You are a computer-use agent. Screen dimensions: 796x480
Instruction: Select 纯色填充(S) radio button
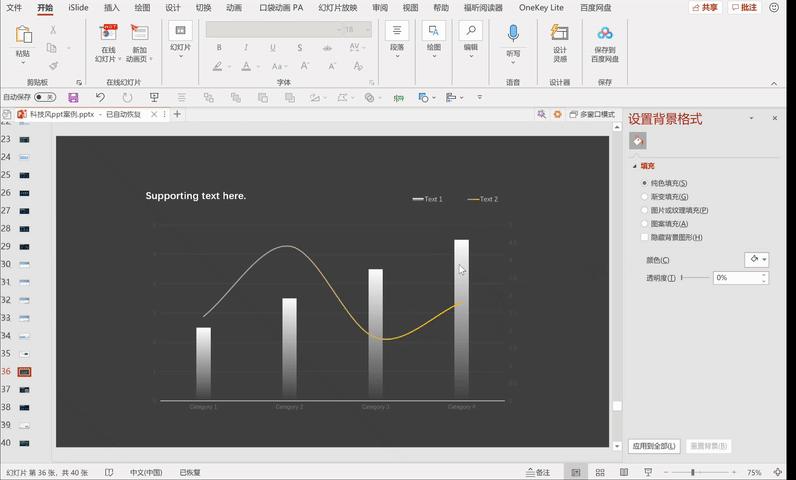tap(645, 183)
